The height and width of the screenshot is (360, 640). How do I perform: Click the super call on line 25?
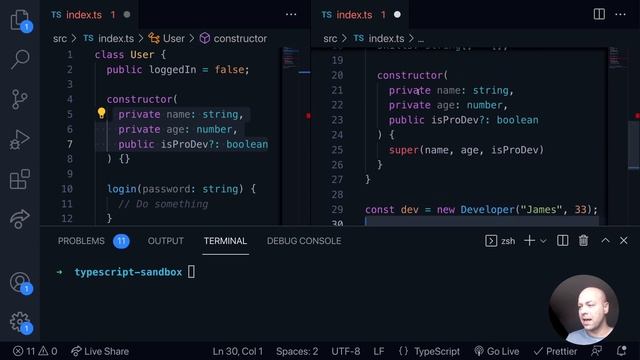(404, 150)
